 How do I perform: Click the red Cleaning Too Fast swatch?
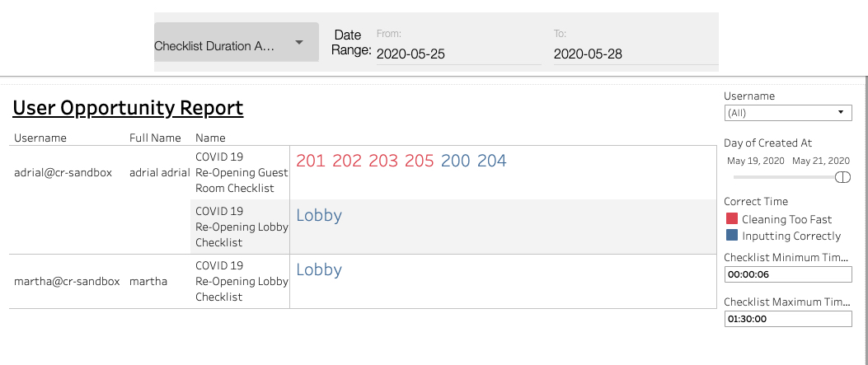731,219
